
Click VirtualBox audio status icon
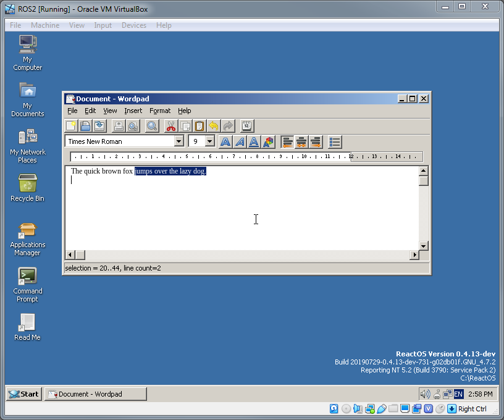[358, 409]
